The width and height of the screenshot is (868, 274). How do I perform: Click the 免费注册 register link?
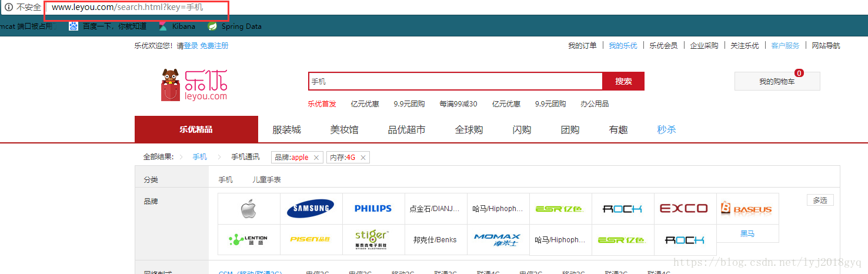[x=214, y=46]
